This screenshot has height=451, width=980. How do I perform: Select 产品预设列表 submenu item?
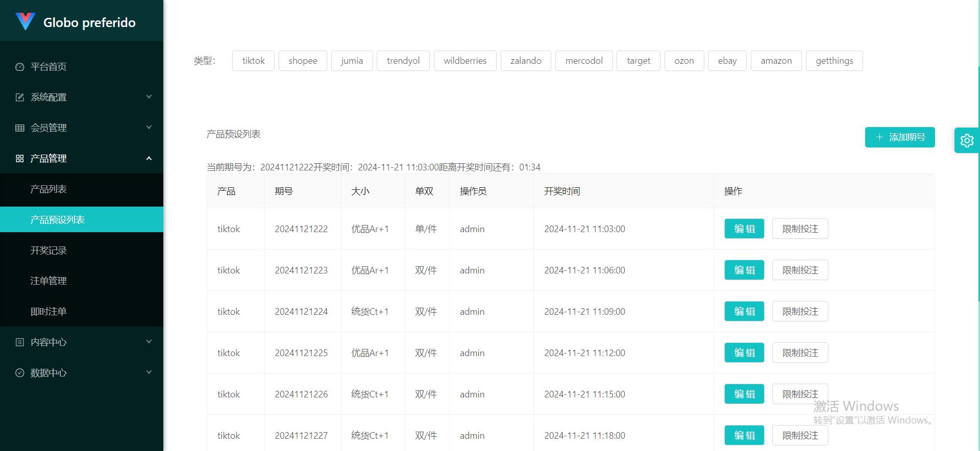coord(82,219)
